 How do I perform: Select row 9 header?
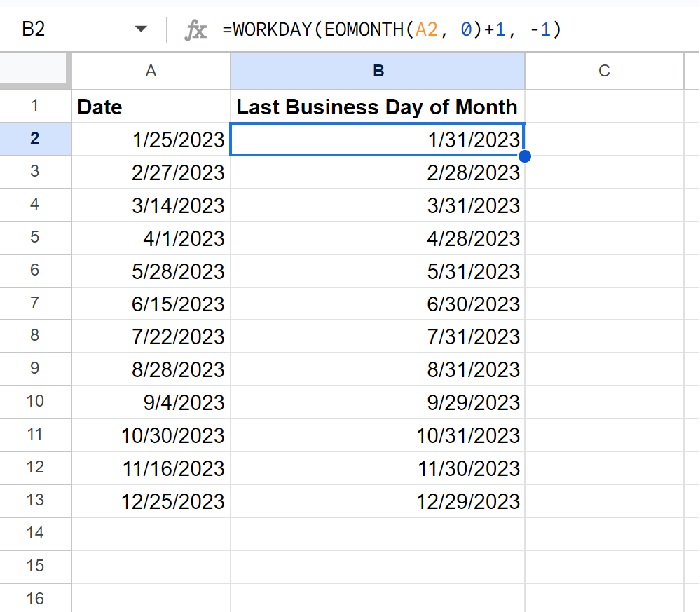tap(35, 369)
